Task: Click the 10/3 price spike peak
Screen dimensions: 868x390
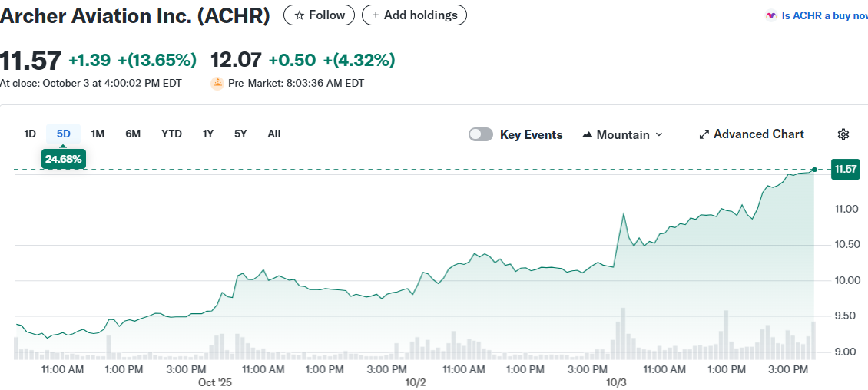Action: tap(623, 213)
